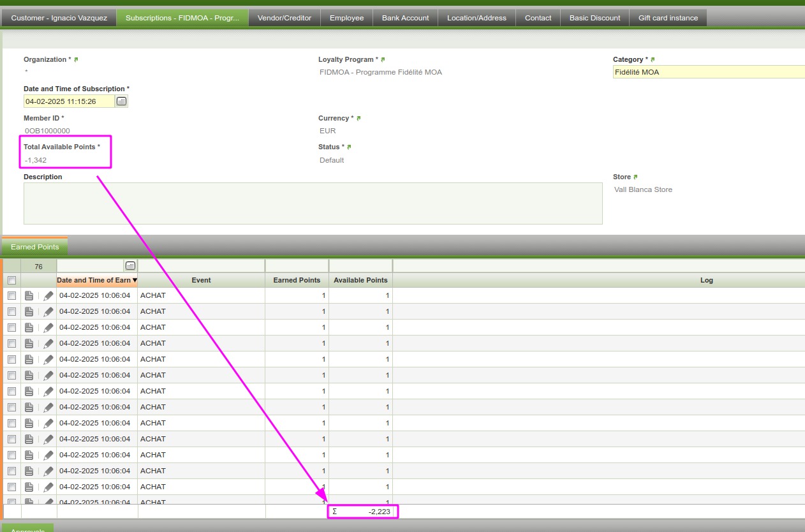
Task: Click the Available Points sum field in the summary row
Action: click(362, 512)
